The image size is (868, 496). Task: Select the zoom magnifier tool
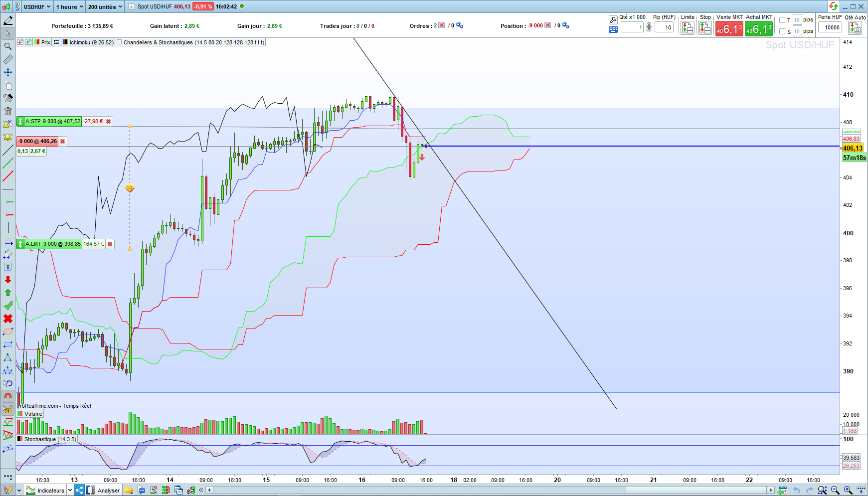(7, 46)
